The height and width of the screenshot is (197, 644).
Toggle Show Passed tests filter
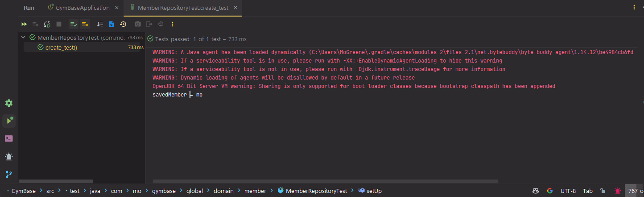[x=74, y=24]
